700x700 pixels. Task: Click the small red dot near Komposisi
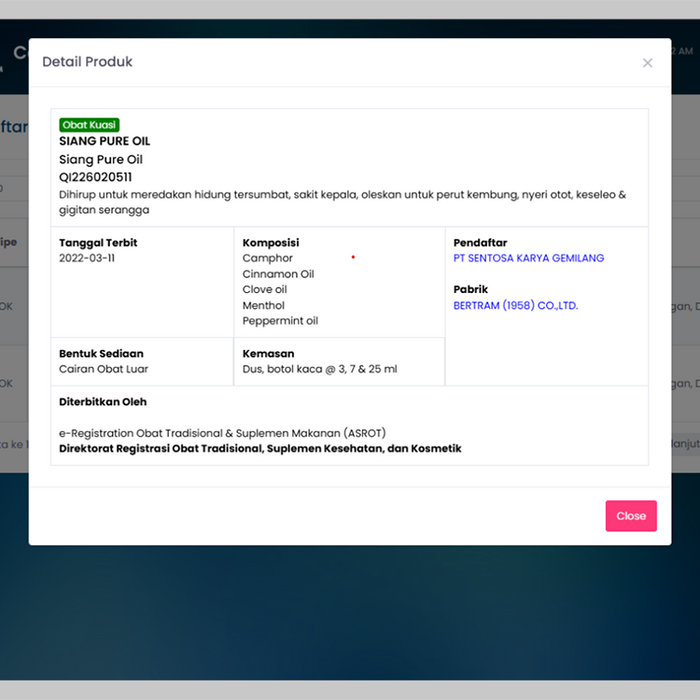point(353,258)
